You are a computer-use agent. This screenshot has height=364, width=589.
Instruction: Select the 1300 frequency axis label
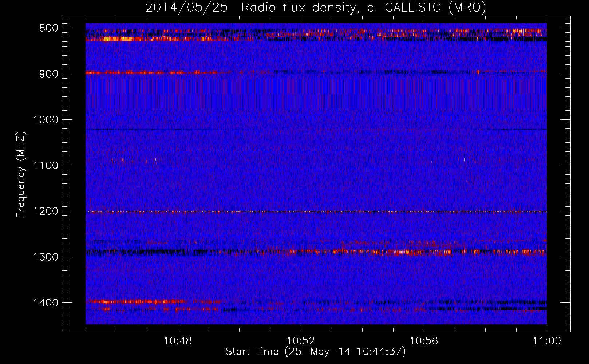[46, 257]
